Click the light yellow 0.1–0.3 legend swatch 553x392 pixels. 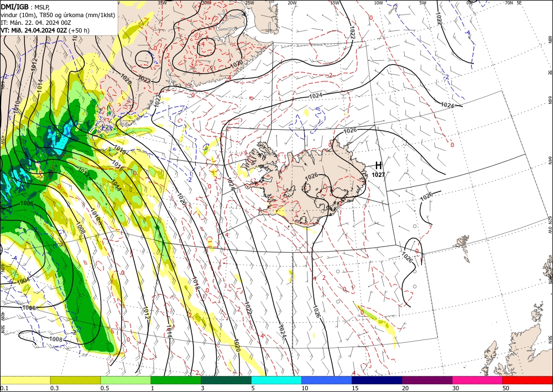[25, 380]
